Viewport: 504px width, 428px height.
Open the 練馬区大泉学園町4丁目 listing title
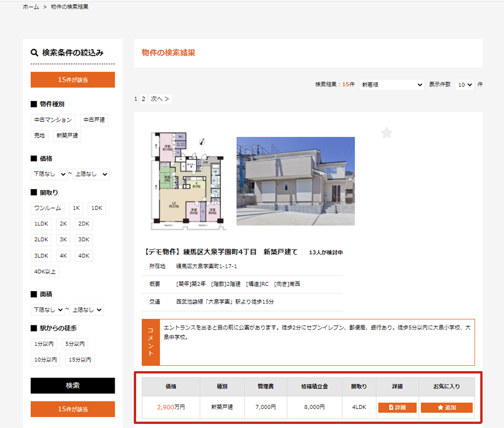(220, 252)
